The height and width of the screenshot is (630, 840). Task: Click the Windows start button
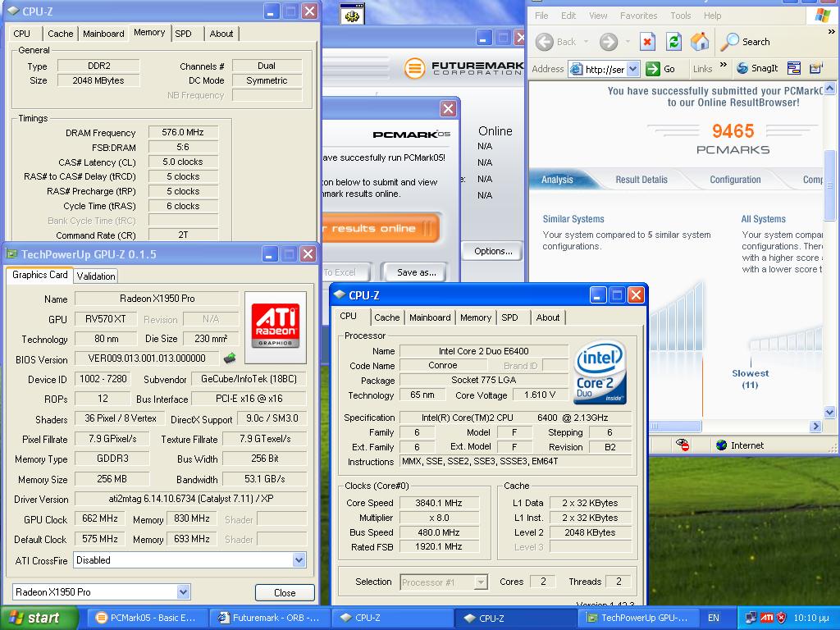tap(39, 618)
